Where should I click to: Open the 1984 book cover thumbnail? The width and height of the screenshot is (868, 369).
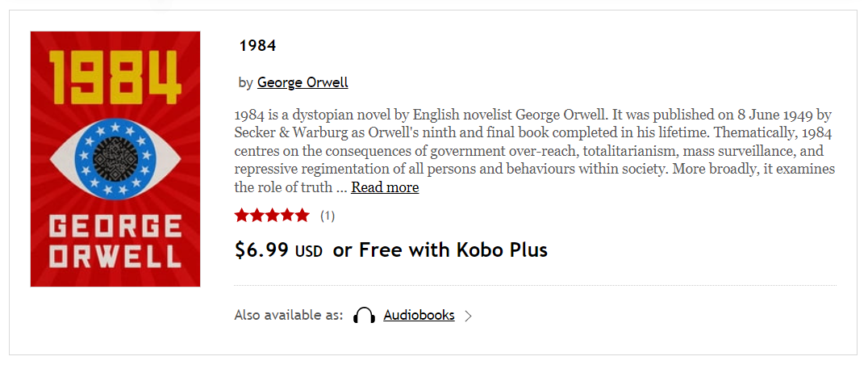tap(115, 159)
